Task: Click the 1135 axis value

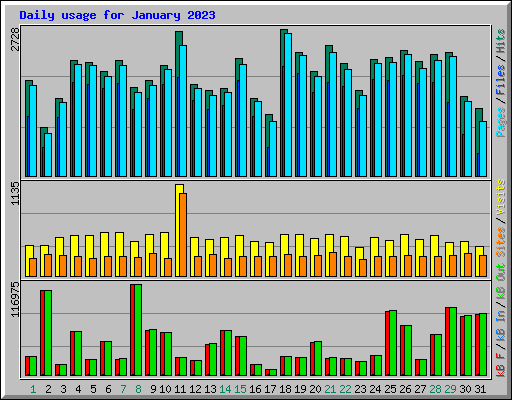Action: tap(15, 193)
